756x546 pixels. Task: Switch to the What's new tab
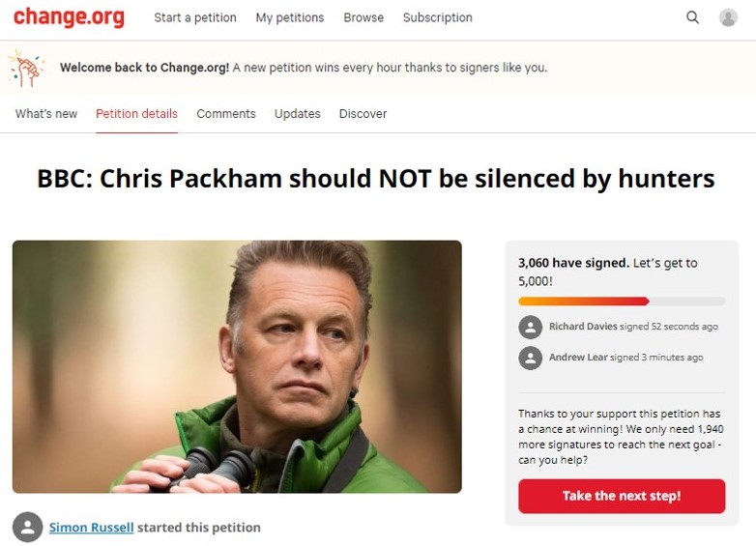click(46, 114)
